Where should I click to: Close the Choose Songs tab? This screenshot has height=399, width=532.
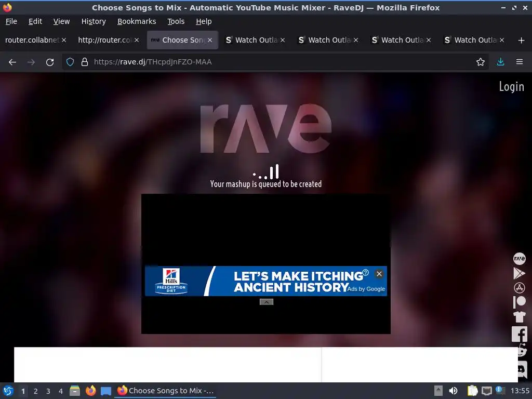coord(210,40)
